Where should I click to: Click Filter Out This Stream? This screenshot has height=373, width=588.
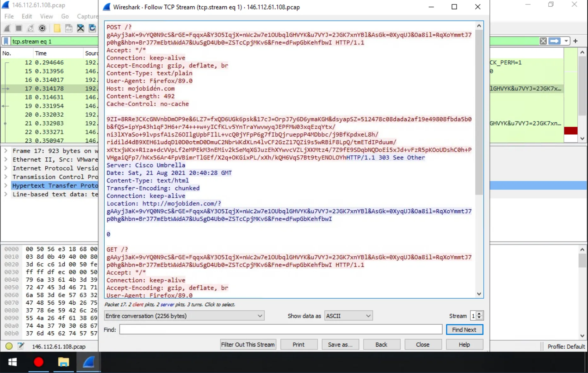pyautogui.click(x=248, y=344)
